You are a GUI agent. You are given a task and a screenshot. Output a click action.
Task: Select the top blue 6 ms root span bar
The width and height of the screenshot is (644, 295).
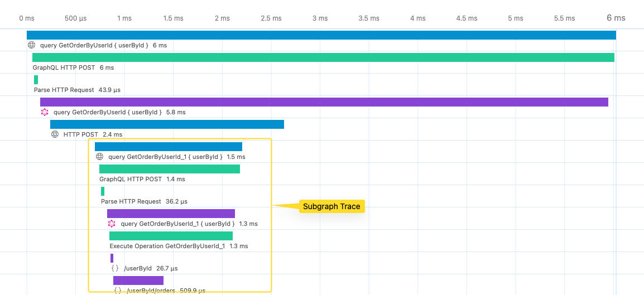(x=321, y=35)
